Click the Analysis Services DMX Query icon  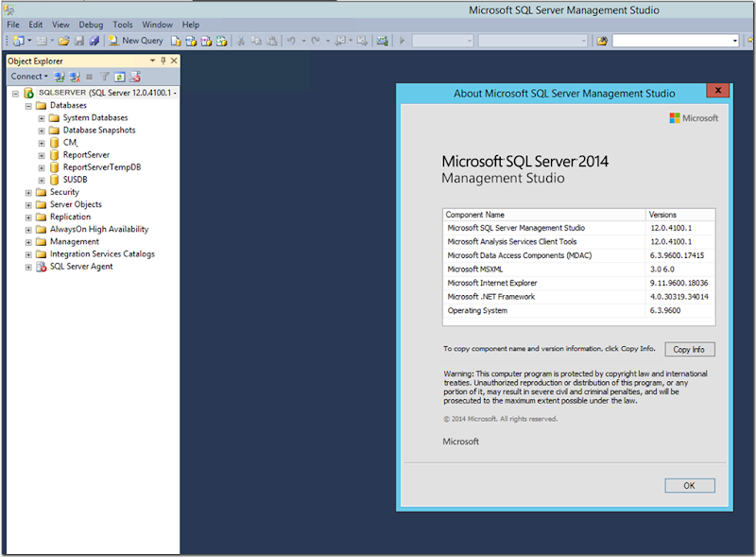[x=206, y=41]
